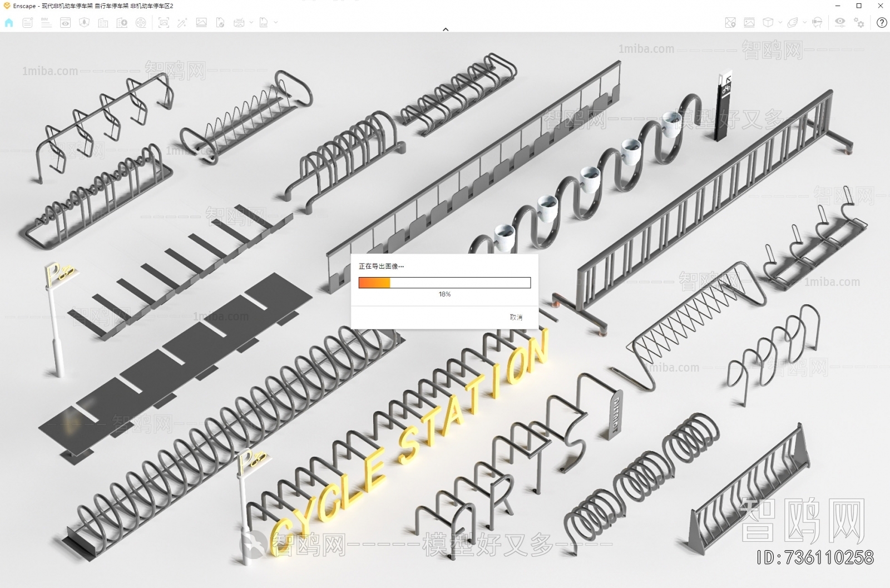Expand the wing fly-mode dropdown arrow

[x=804, y=23]
